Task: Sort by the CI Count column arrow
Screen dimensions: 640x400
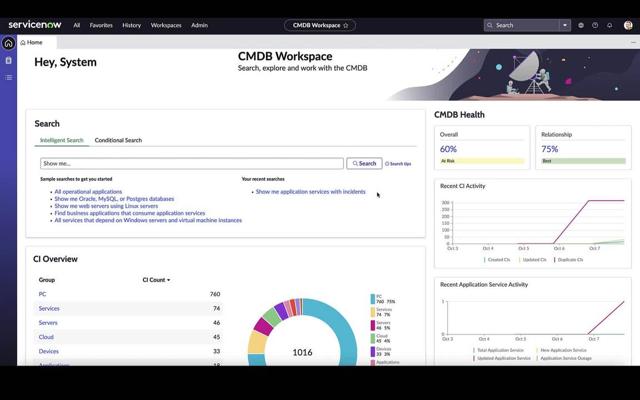Action: [x=169, y=280]
